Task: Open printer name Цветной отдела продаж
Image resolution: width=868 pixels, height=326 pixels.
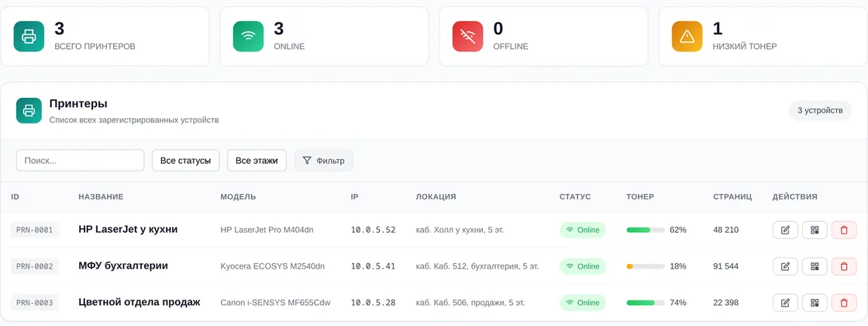Action: (x=139, y=302)
